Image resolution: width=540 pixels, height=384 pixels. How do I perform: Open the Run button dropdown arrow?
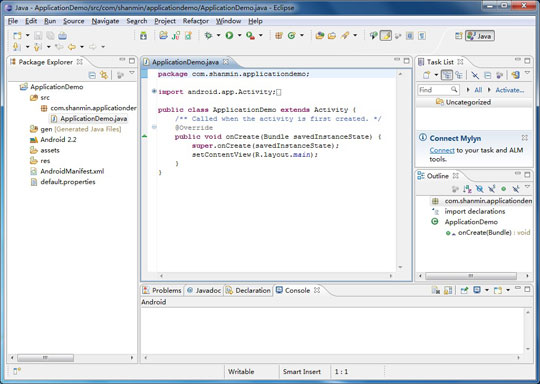(x=239, y=35)
